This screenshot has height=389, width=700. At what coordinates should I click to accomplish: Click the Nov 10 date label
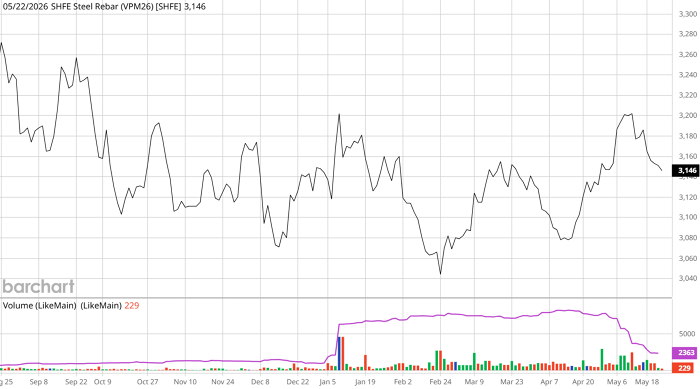tap(185, 382)
